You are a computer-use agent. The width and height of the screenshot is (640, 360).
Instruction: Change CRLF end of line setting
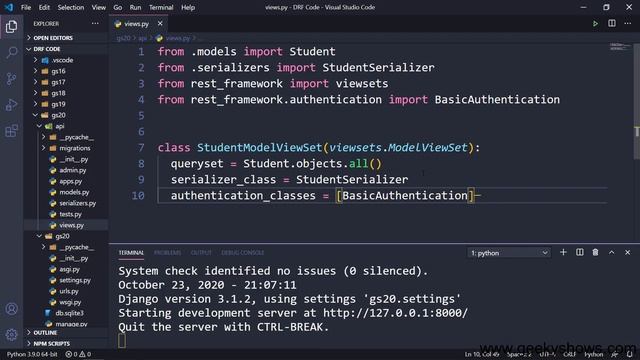(x=569, y=354)
